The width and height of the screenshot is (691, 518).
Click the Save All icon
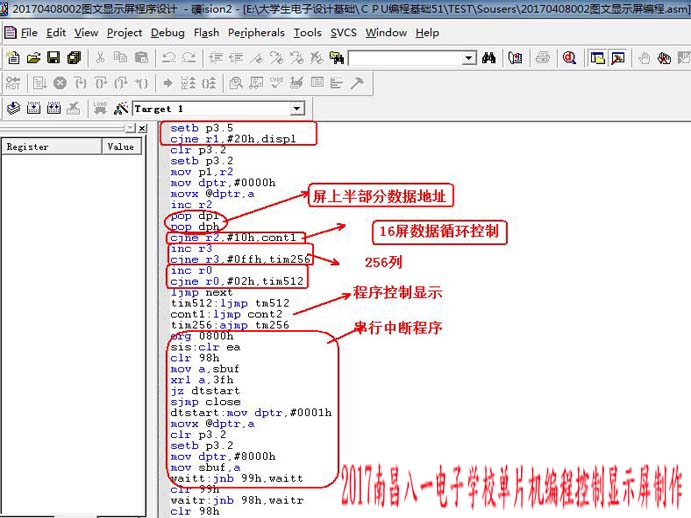click(x=74, y=58)
